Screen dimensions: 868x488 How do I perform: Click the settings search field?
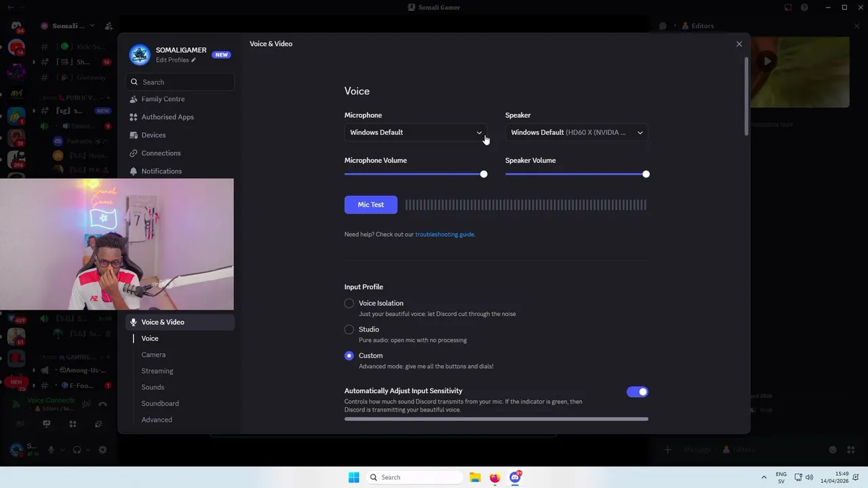(x=180, y=82)
